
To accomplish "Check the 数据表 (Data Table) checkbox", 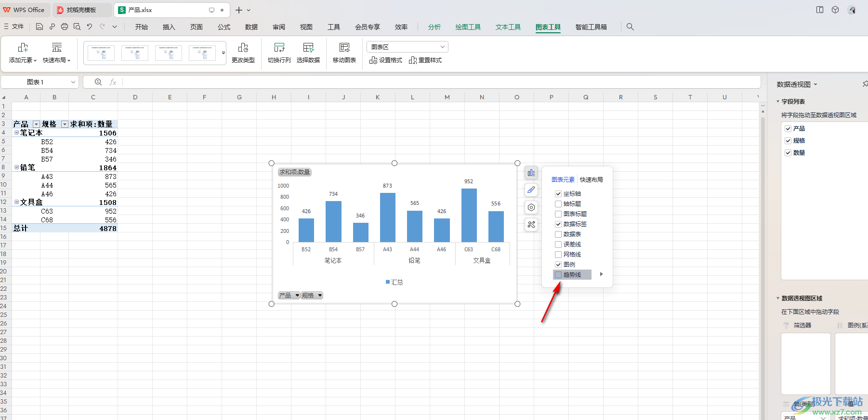I will pos(558,234).
